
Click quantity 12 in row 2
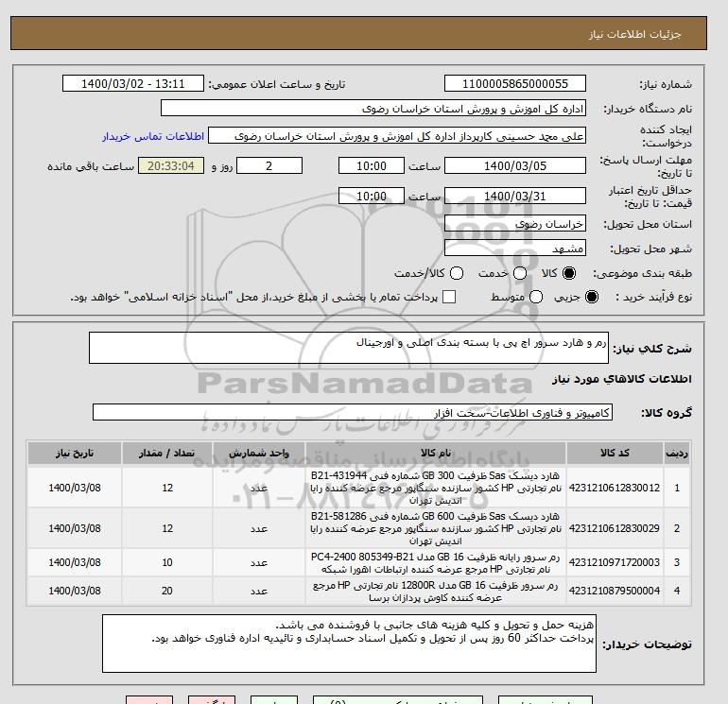click(167, 528)
